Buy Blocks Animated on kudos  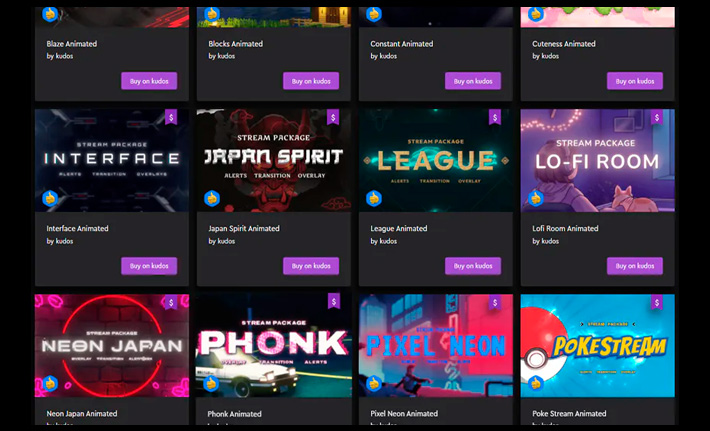311,81
